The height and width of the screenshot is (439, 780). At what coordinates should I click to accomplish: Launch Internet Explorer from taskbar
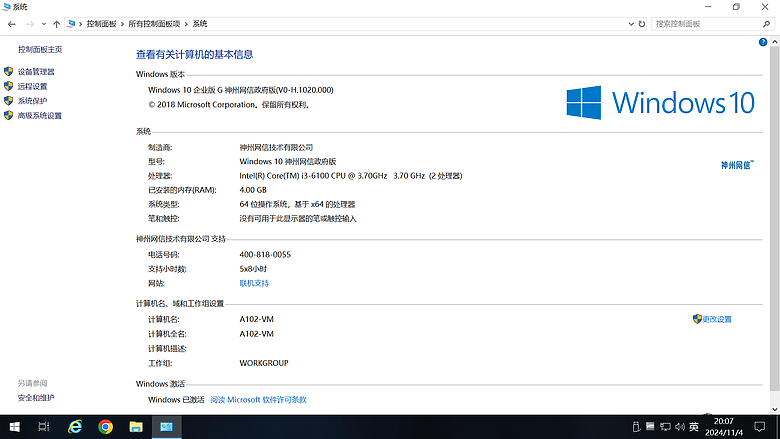tap(75, 427)
